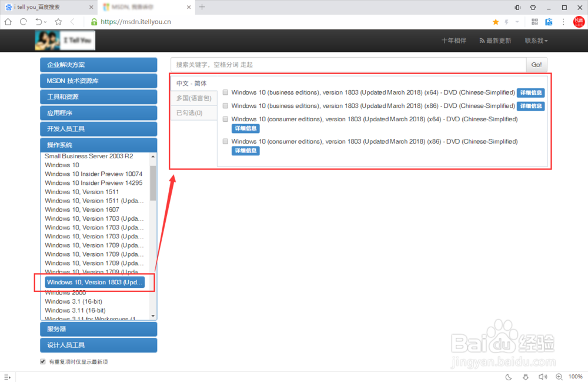Select Windows 10 Insider Preview 10074

pyautogui.click(x=93, y=174)
